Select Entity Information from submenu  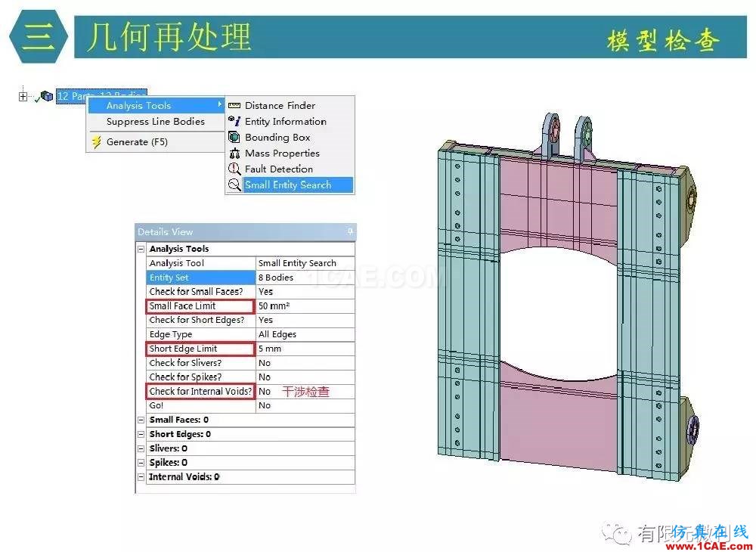point(290,122)
